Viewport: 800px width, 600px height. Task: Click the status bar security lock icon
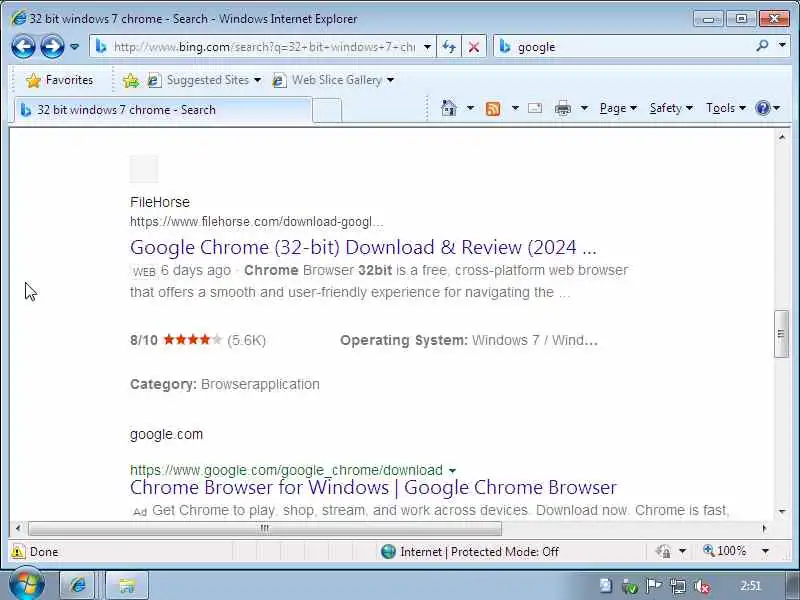663,552
